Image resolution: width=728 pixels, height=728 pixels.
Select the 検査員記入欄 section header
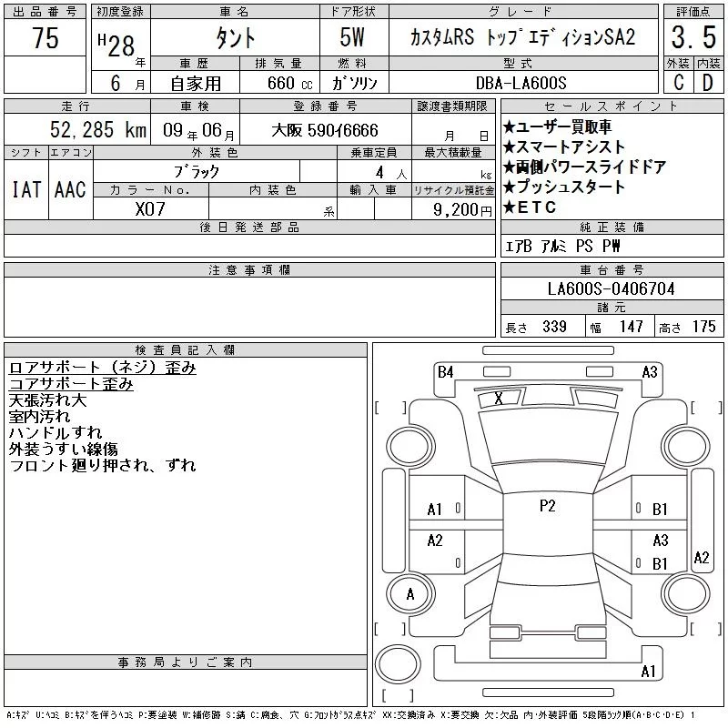coord(186,350)
